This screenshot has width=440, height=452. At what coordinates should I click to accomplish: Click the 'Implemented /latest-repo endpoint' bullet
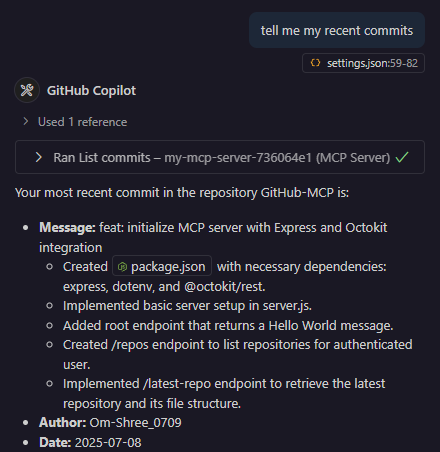click(224, 393)
